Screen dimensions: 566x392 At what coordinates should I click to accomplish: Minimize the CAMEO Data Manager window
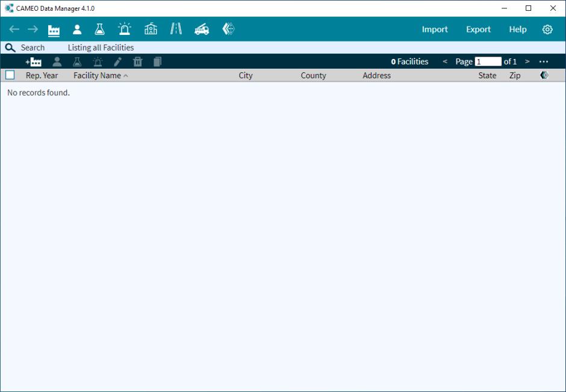504,8
